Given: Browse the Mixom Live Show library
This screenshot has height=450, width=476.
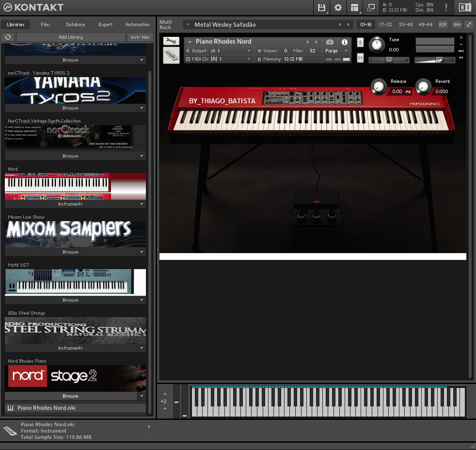Looking at the screenshot, I should click(71, 252).
